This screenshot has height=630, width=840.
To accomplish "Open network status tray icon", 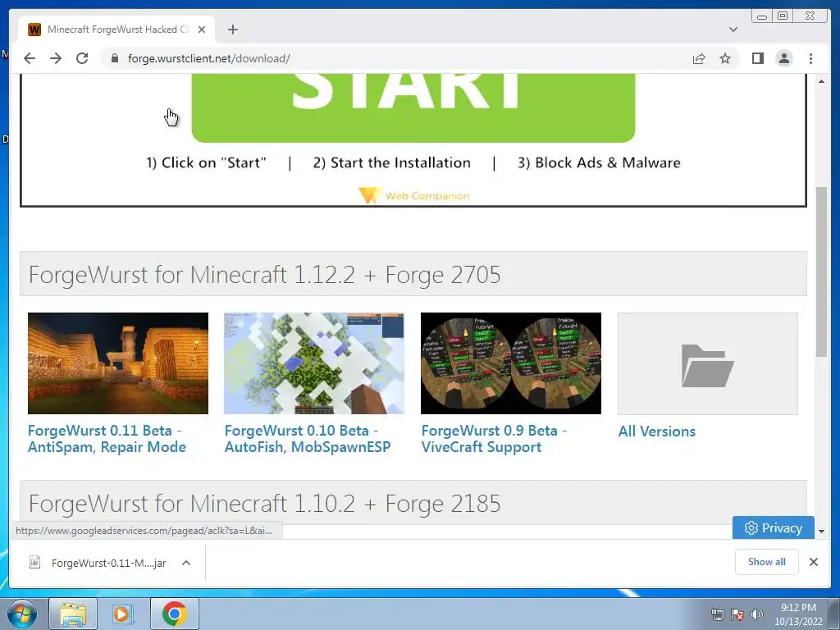I will tap(717, 614).
